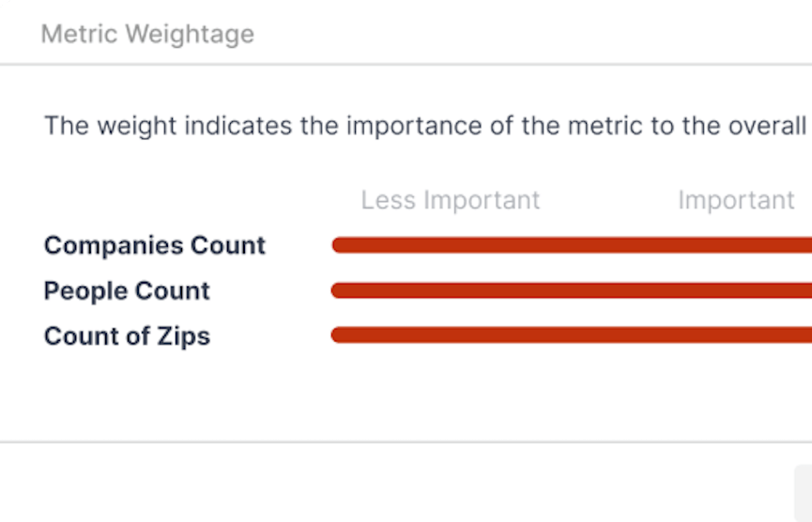Click the rounded start of Companies Count slider
Image resolution: width=812 pixels, height=522 pixels.
[339, 245]
